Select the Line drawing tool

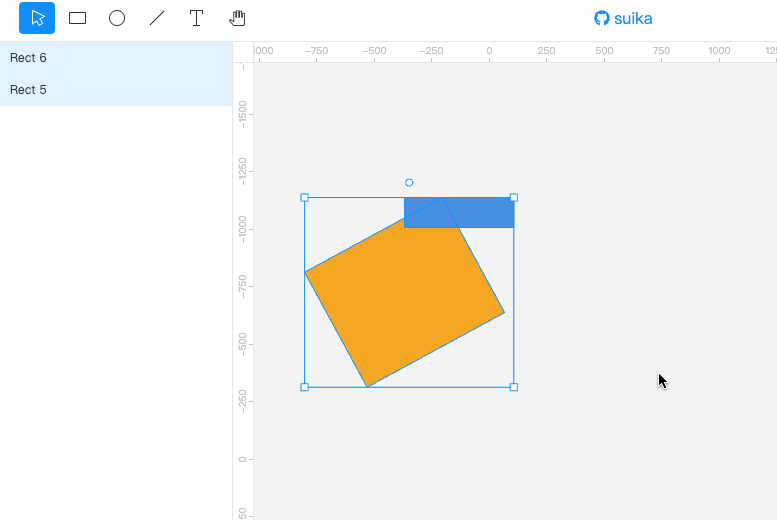coord(157,18)
